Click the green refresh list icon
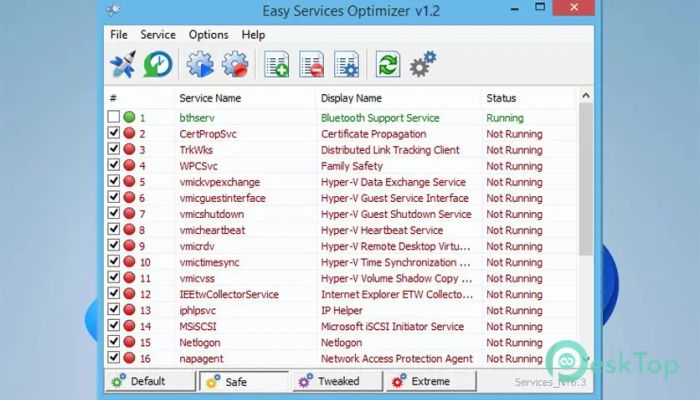 (388, 64)
